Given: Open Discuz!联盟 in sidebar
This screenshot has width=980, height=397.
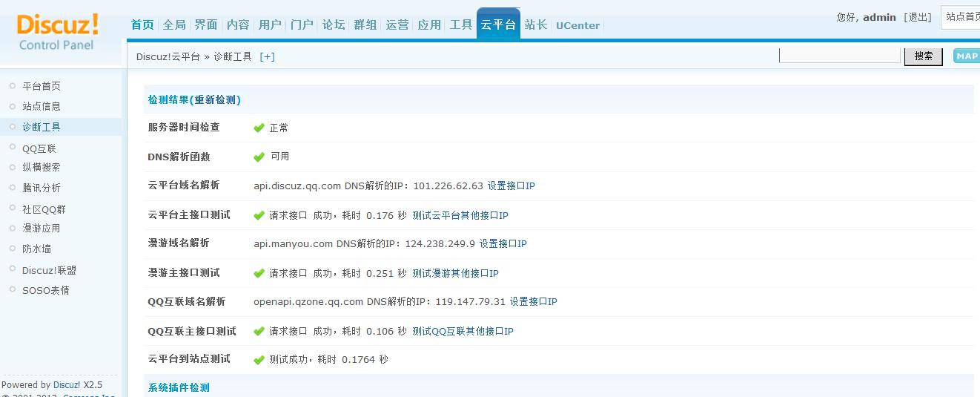Looking at the screenshot, I should coord(49,270).
